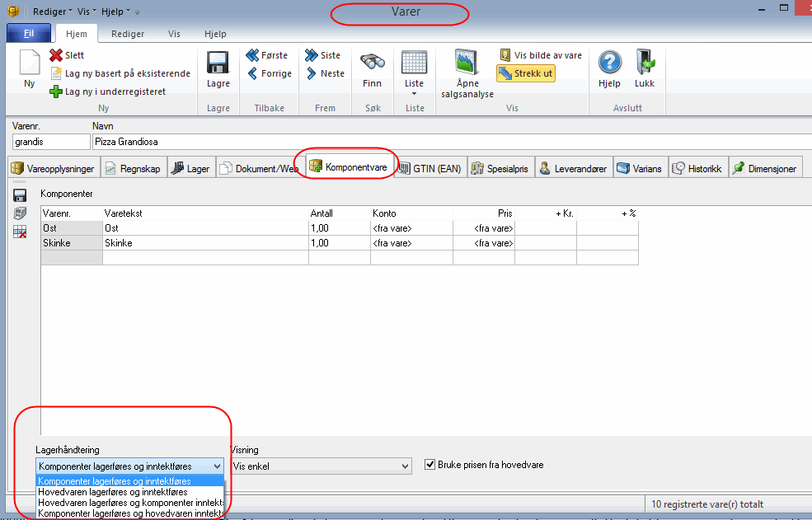Uncheck Bruke prisen fra hovedvare
812x520 pixels.
[x=430, y=465]
